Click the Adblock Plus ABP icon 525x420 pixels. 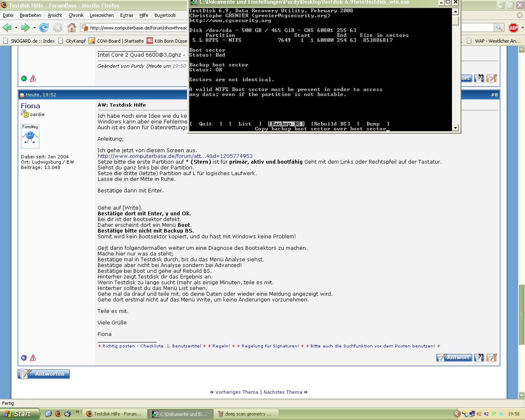[x=514, y=27]
